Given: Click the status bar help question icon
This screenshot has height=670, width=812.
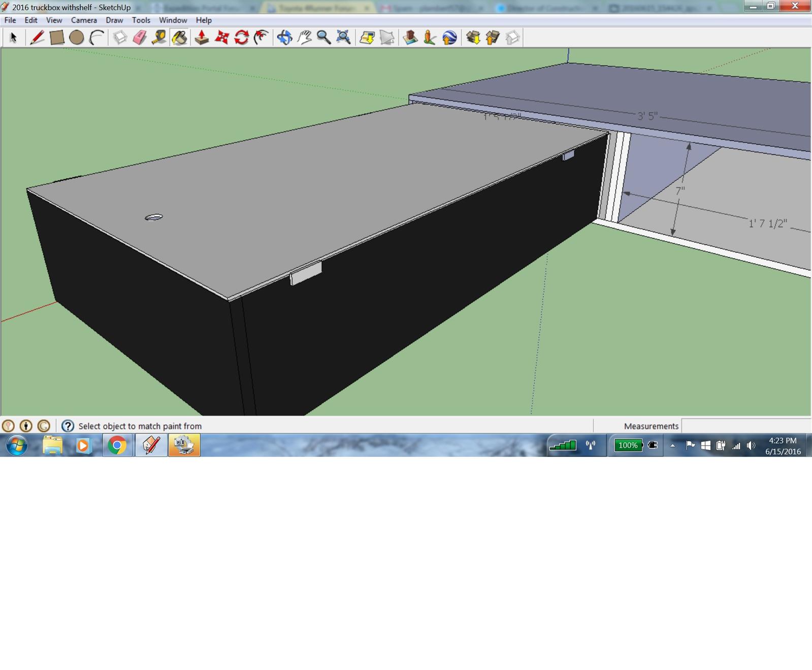Looking at the screenshot, I should pyautogui.click(x=68, y=426).
